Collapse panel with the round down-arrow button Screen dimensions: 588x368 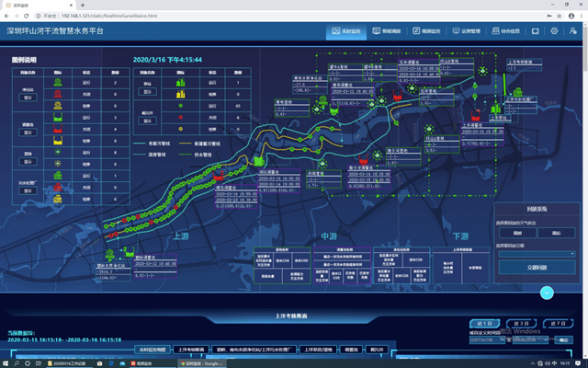[x=547, y=293]
